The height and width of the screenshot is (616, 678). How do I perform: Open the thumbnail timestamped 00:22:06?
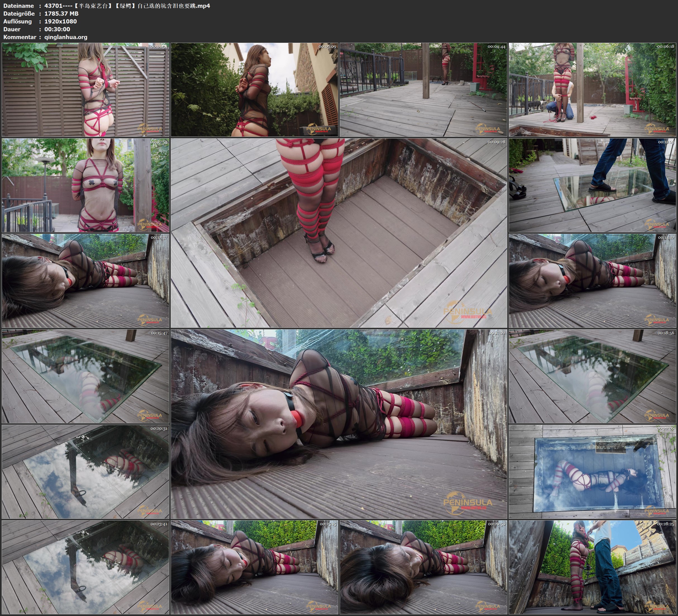tap(592, 472)
